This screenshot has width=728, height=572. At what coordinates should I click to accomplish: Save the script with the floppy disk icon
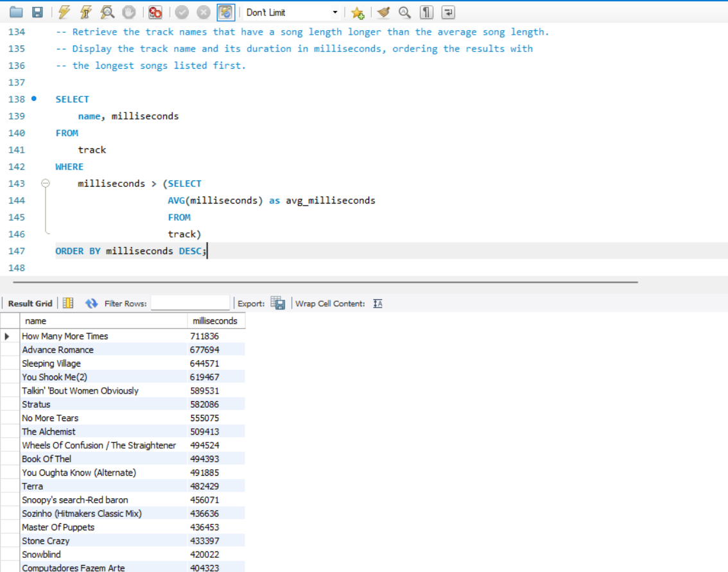pyautogui.click(x=37, y=12)
